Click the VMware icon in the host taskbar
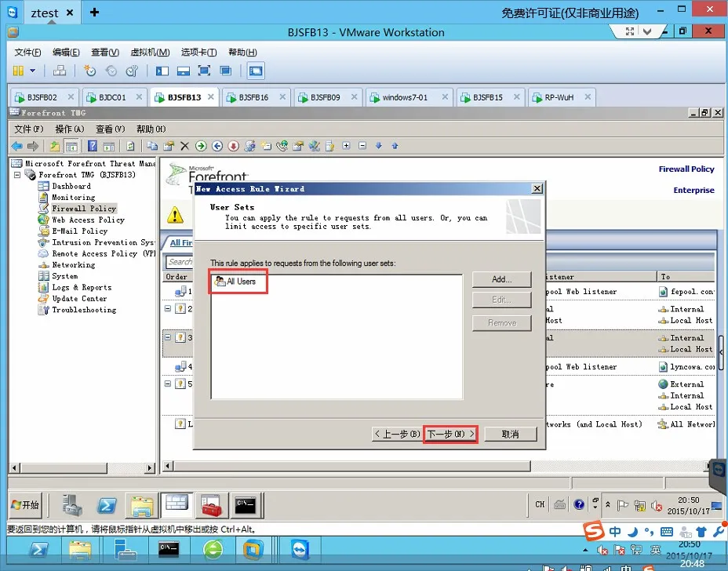Screen dimensions: 728x571 [253, 550]
